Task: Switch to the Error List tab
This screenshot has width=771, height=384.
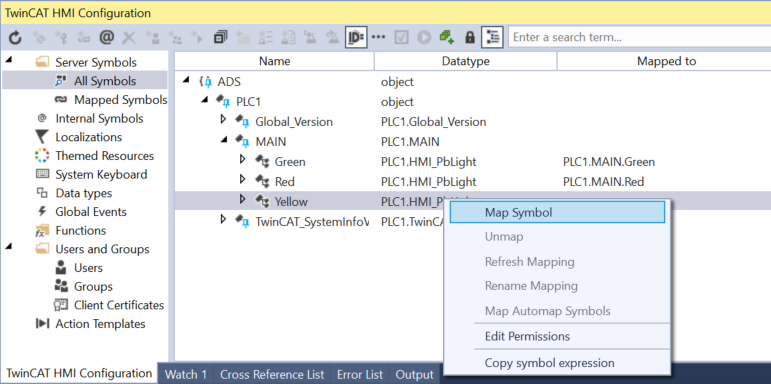Action: click(x=360, y=374)
